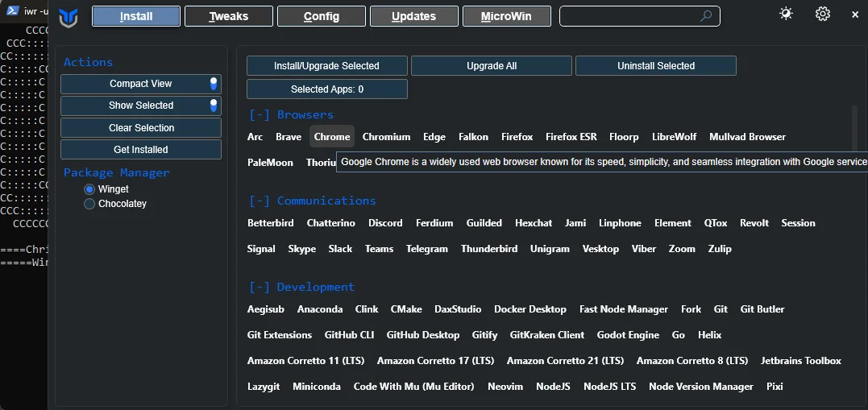The image size is (868, 410).
Task: Collapse the Communications category
Action: (x=260, y=201)
